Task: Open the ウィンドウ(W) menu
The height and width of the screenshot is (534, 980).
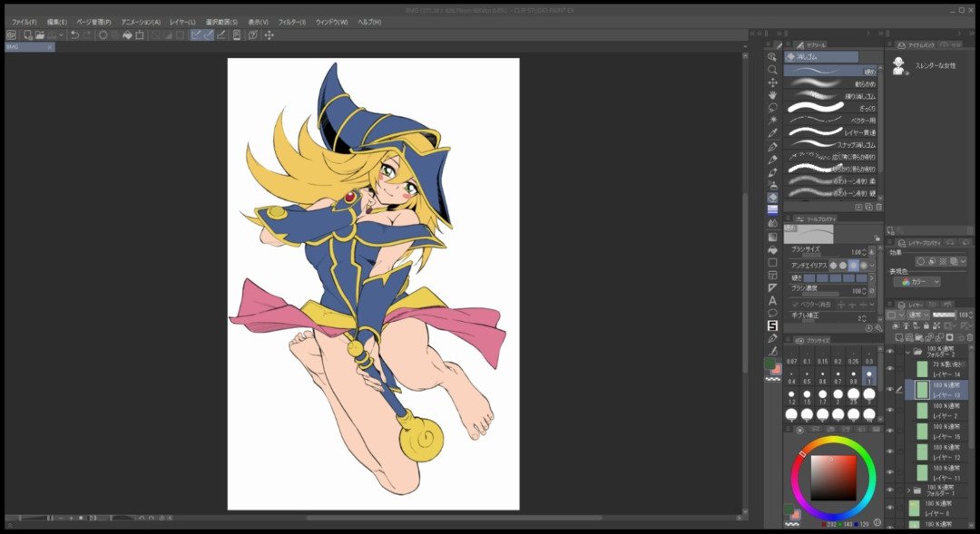Action: click(331, 22)
